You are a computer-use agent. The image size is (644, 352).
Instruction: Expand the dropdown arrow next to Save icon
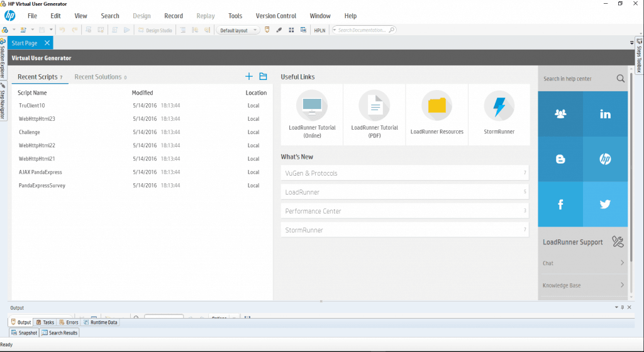pyautogui.click(x=51, y=30)
